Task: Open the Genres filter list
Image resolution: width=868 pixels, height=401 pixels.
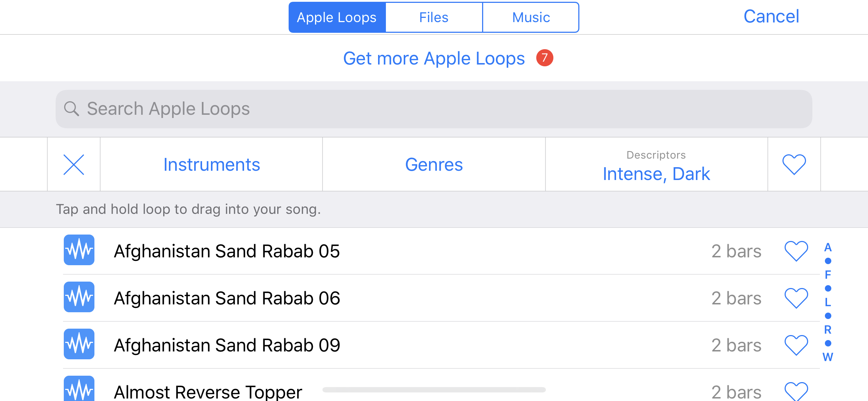Action: (434, 165)
